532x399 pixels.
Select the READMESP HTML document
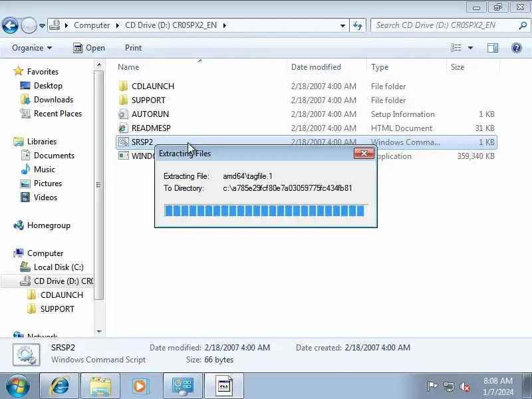(x=307, y=128)
